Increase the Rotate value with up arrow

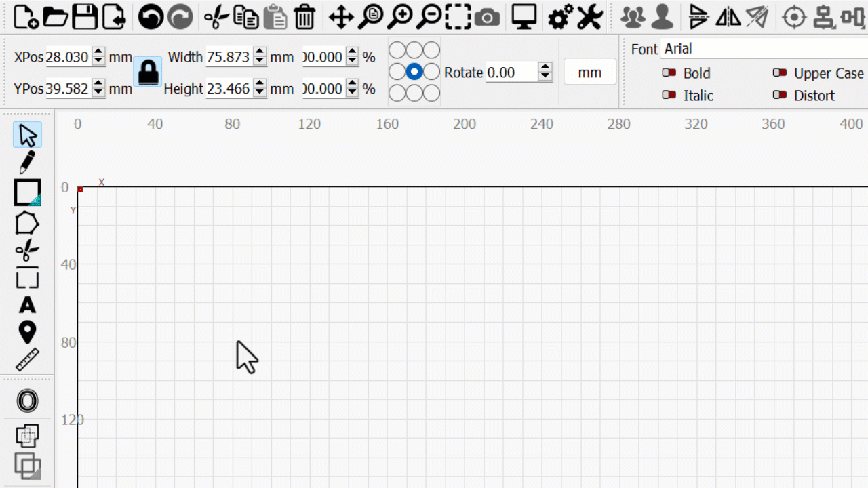tap(545, 68)
